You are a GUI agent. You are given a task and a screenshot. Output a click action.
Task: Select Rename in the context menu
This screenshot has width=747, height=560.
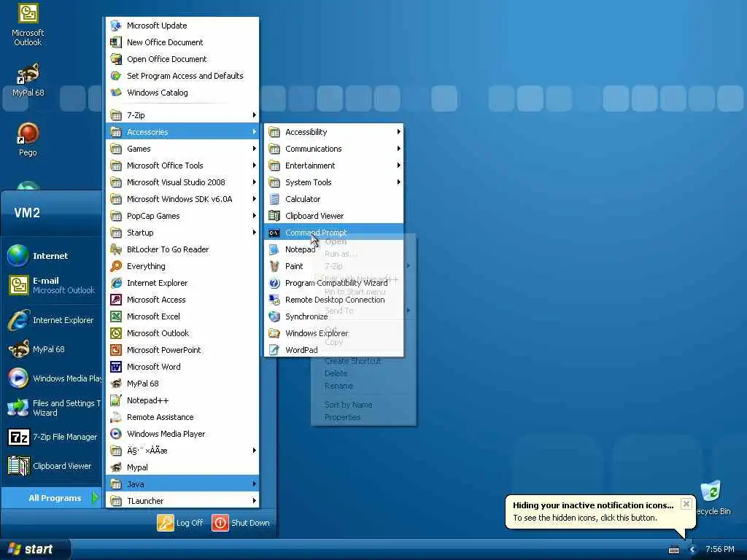(363, 386)
